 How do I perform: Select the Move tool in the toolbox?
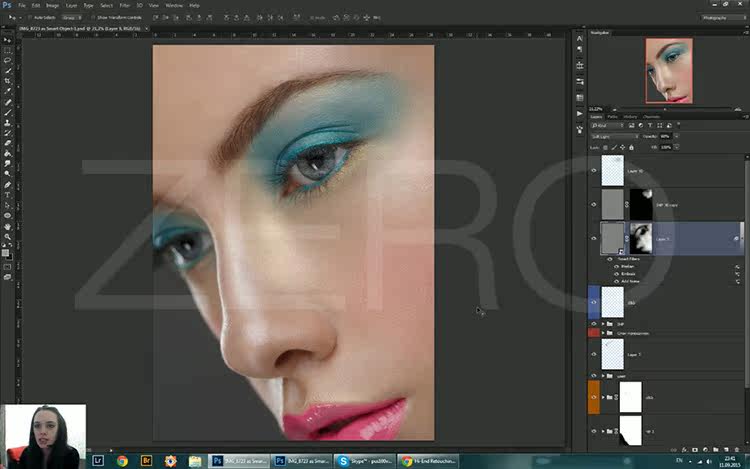pos(7,40)
